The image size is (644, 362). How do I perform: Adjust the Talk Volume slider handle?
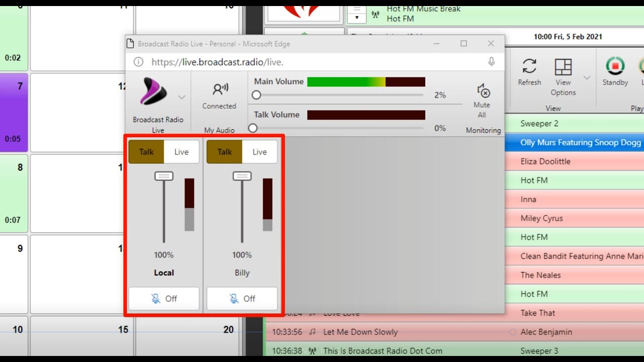click(x=253, y=128)
